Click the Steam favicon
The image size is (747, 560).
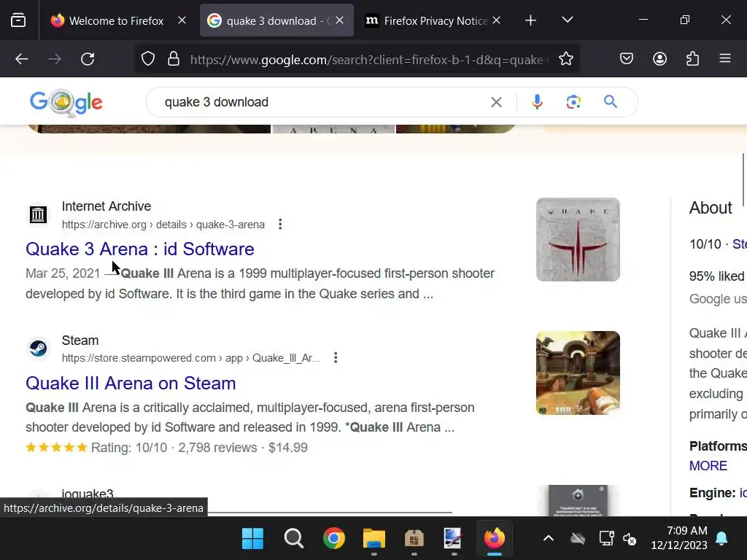pyautogui.click(x=38, y=349)
